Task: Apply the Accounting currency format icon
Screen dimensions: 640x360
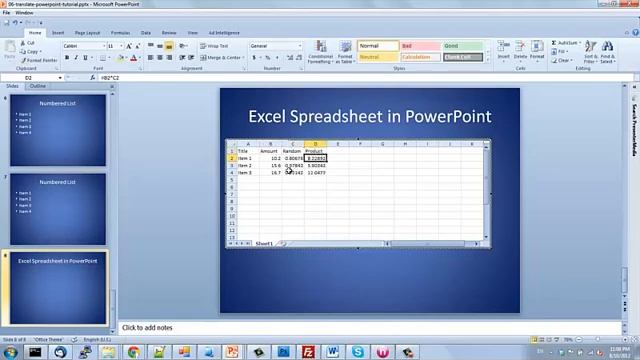Action: (x=254, y=58)
